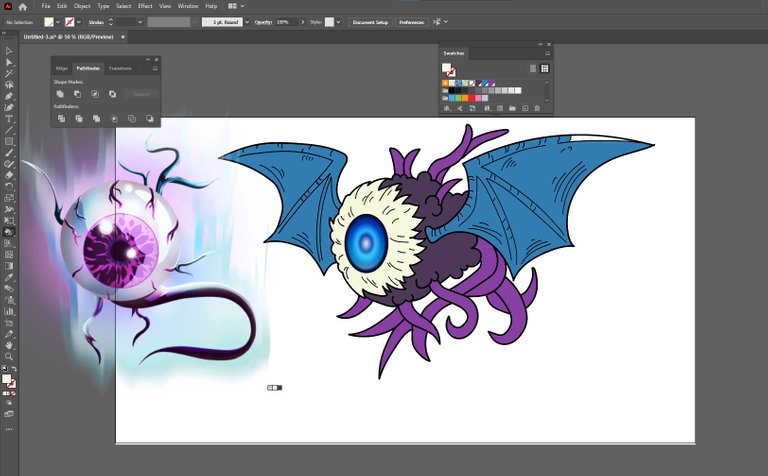Screen dimensions: 768x476
Task: Choose the Scale tool
Action: pyautogui.click(x=9, y=198)
